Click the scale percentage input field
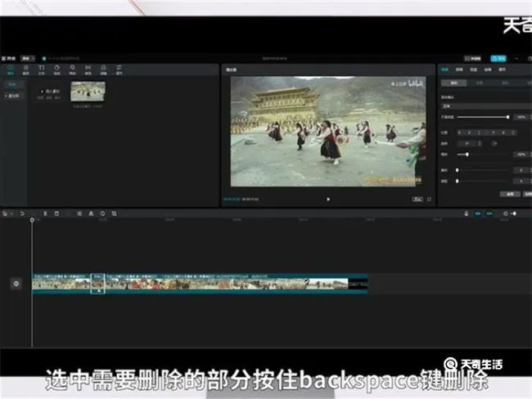Screen dimensions: 532x399 click(521, 155)
